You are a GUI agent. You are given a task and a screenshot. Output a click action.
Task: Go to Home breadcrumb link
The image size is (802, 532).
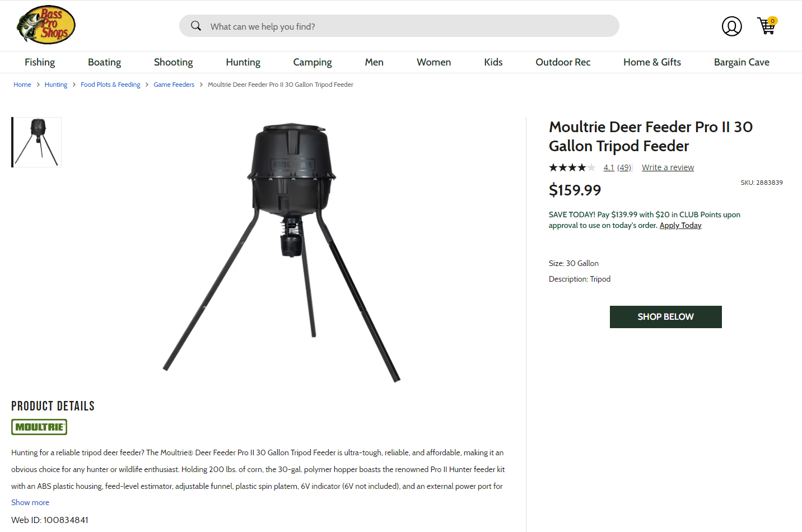(x=22, y=85)
